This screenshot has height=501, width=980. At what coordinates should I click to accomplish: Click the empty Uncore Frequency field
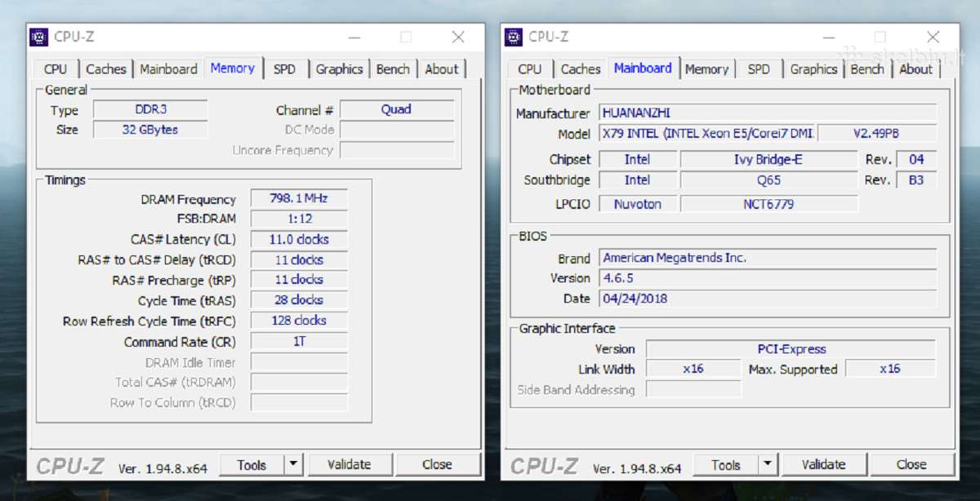(397, 150)
